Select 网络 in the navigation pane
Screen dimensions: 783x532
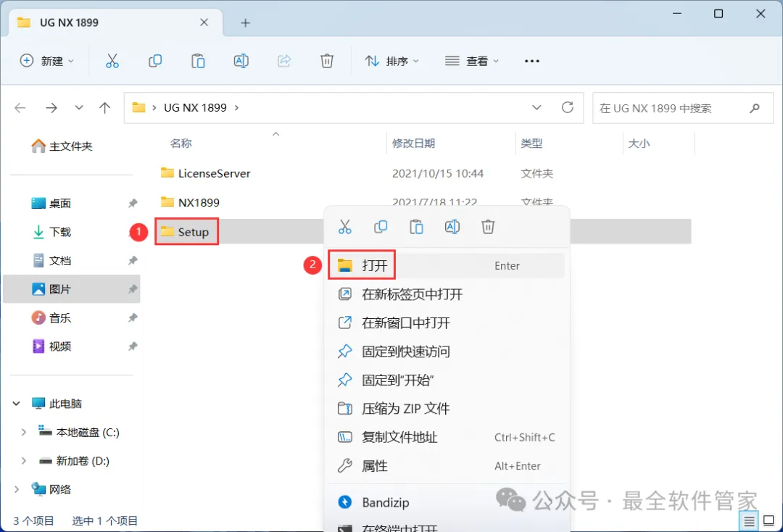click(52, 489)
